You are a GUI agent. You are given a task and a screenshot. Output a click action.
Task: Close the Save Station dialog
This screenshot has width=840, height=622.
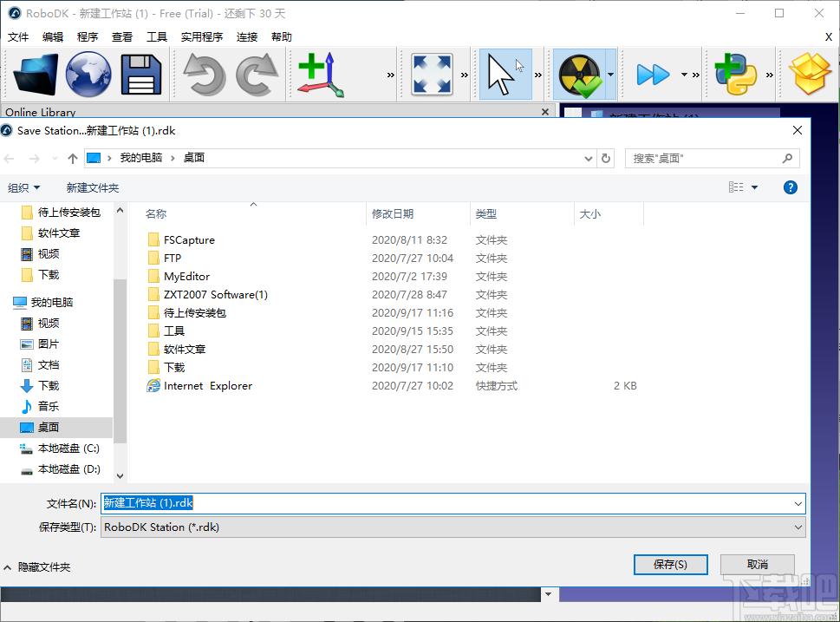(x=798, y=130)
